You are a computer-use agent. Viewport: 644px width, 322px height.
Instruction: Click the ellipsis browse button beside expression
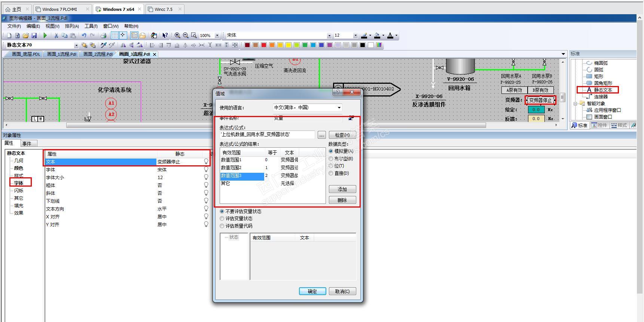point(321,135)
